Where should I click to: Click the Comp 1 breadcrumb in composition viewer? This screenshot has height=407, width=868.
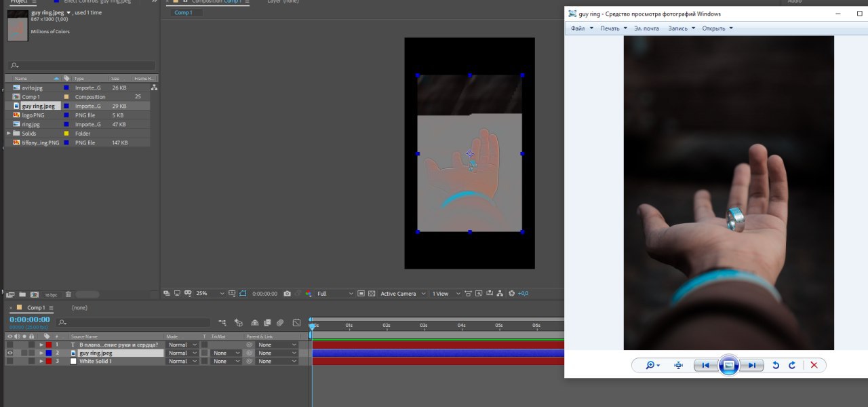pos(182,12)
